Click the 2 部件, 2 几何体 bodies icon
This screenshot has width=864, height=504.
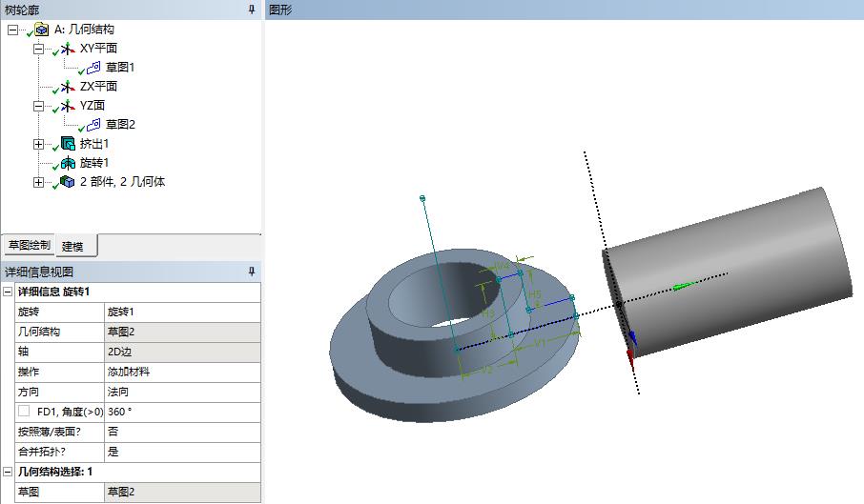pyautogui.click(x=68, y=182)
